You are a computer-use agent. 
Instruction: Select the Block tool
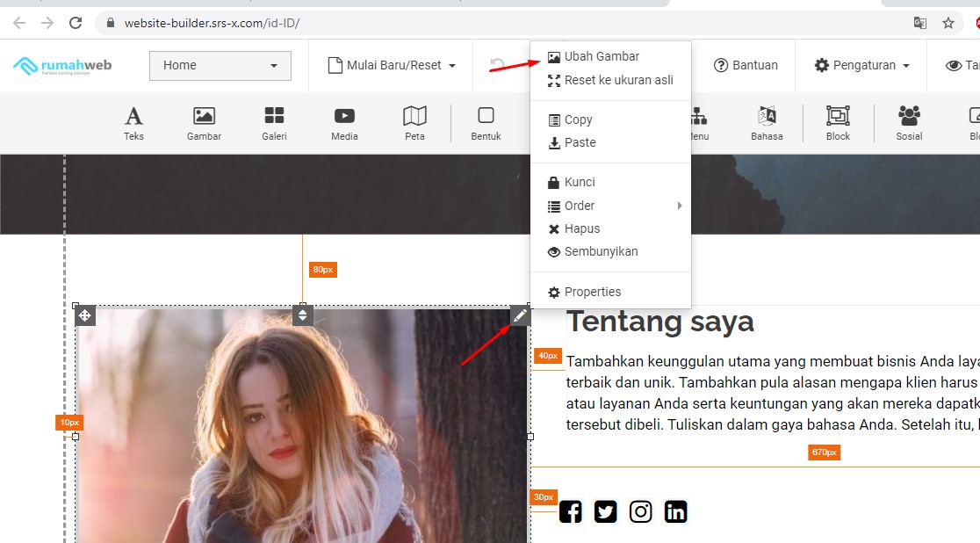(x=838, y=123)
